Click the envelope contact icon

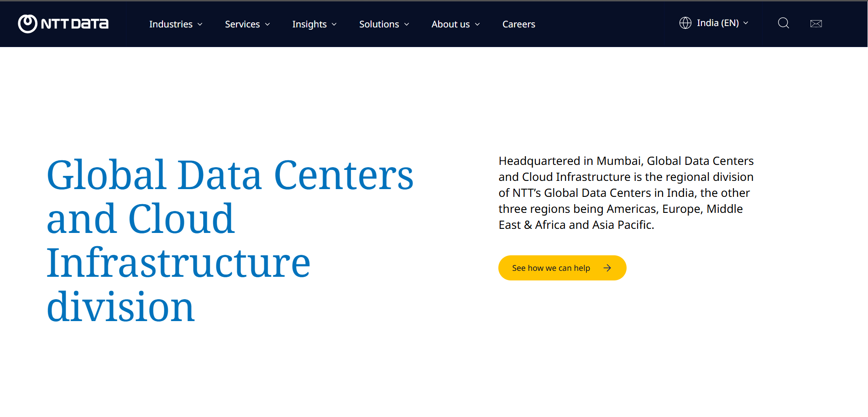[x=816, y=24]
